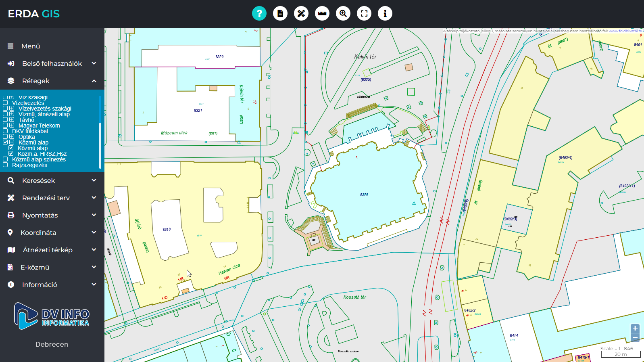This screenshot has height=362, width=644.
Task: Uncheck the Közm.a. HRSZ,Hsz sublayer
Action: 11,154
